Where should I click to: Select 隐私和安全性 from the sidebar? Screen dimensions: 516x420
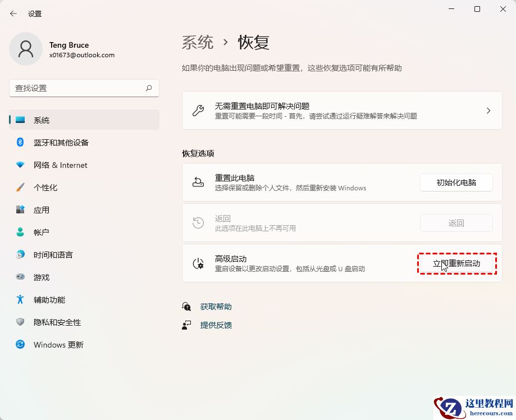pos(56,322)
